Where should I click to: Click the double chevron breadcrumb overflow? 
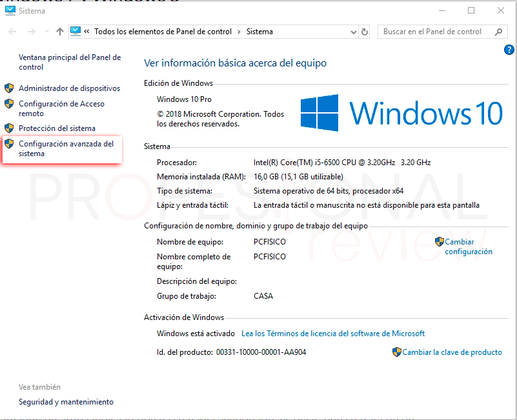[x=86, y=32]
